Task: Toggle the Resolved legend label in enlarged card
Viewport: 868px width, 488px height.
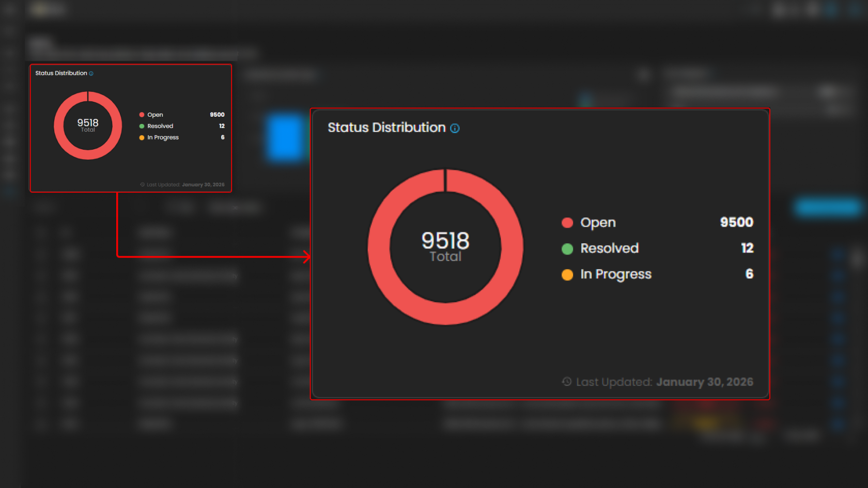Action: tap(609, 248)
